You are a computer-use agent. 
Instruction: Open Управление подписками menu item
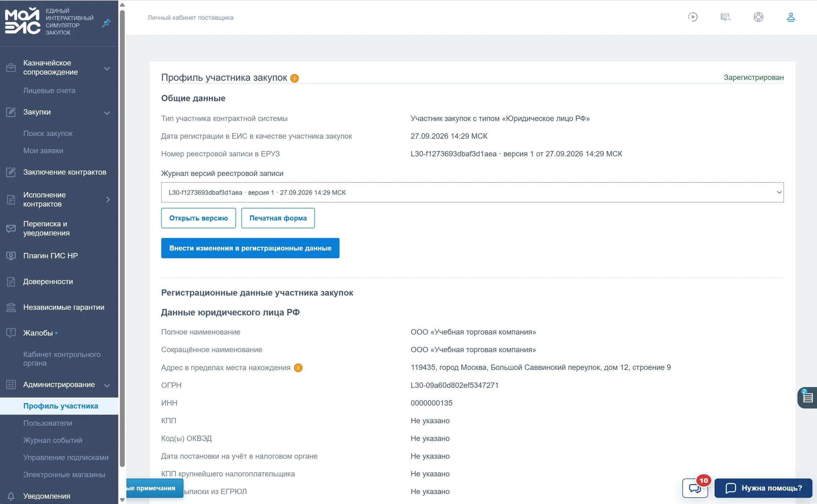pos(66,457)
